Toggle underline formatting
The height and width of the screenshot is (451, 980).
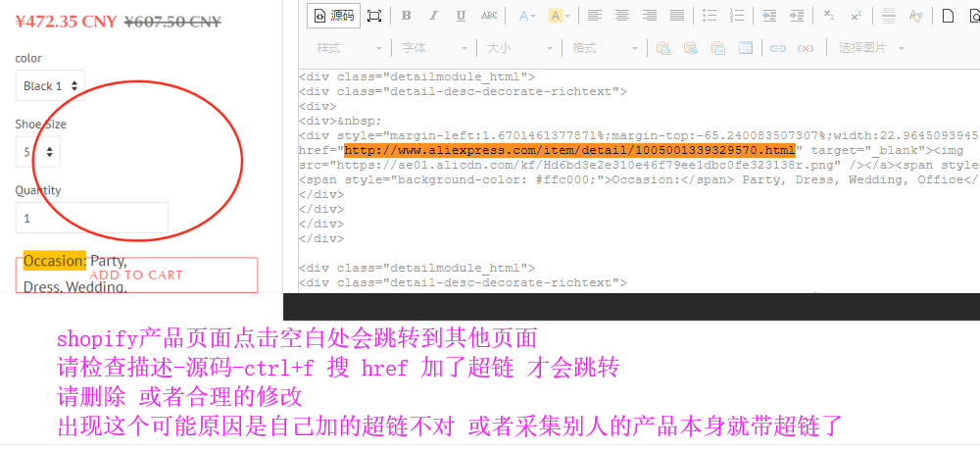tap(462, 16)
